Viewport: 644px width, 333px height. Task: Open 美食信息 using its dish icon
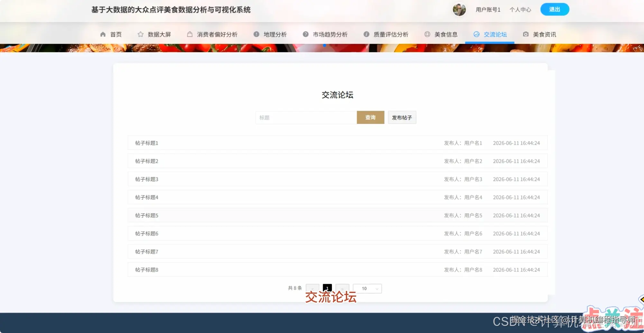(427, 34)
